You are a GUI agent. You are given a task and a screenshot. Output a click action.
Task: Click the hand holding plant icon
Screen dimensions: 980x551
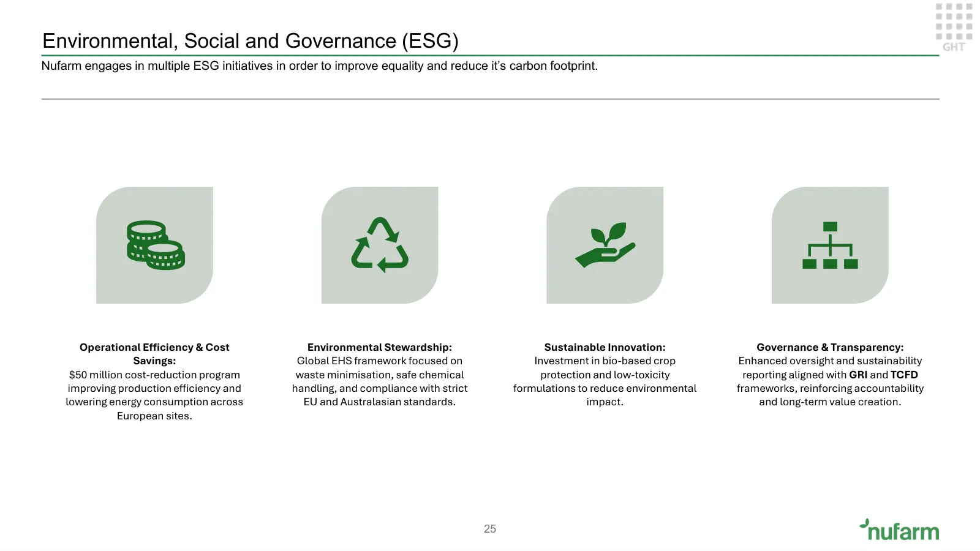tap(605, 245)
